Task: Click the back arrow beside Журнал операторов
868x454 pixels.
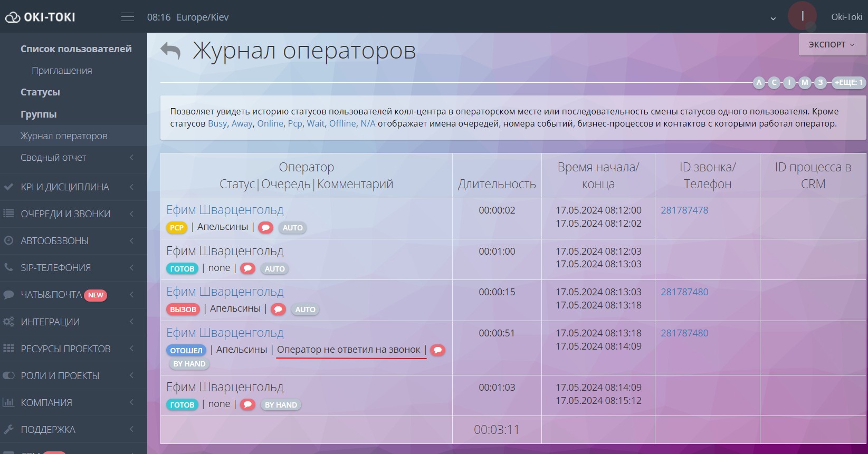Action: coord(170,51)
